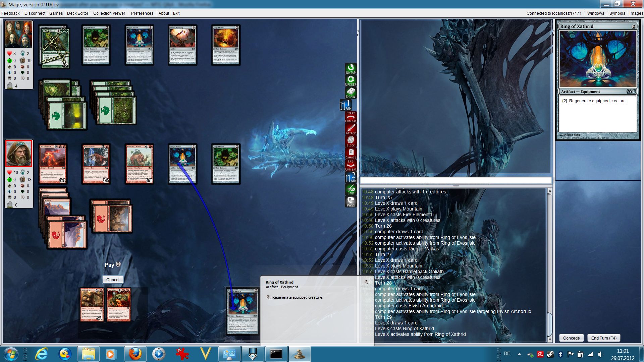Click the Main 2 phase icon

(x=351, y=177)
